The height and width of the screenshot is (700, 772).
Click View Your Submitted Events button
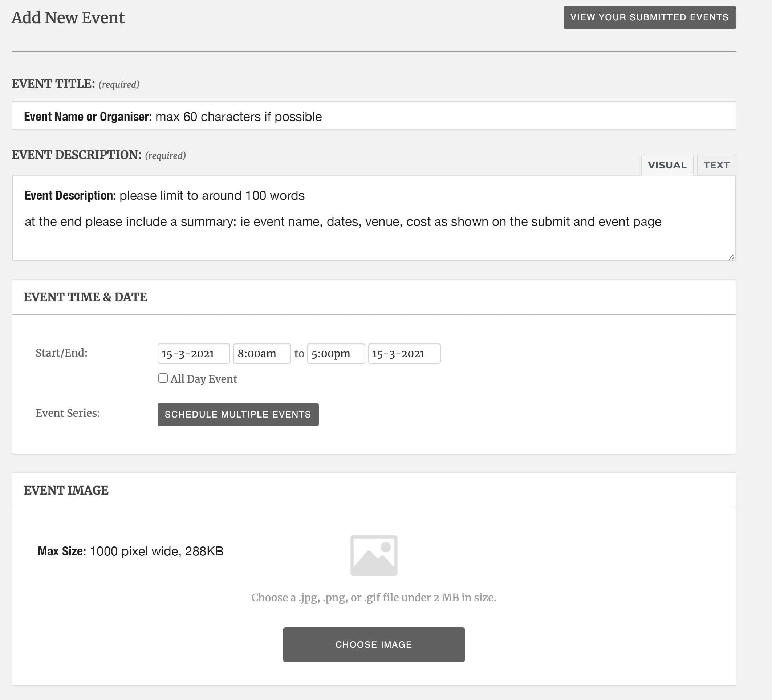click(x=650, y=17)
